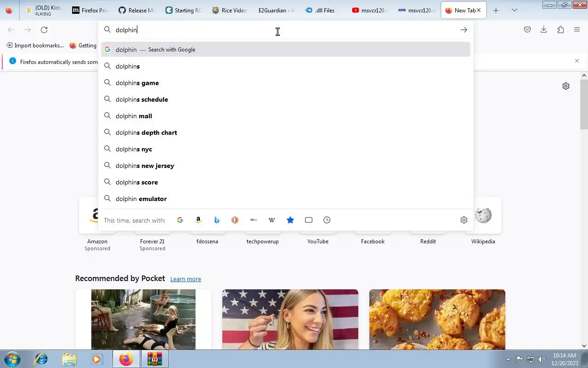
Task: Search this time with Bing icon
Action: click(217, 220)
